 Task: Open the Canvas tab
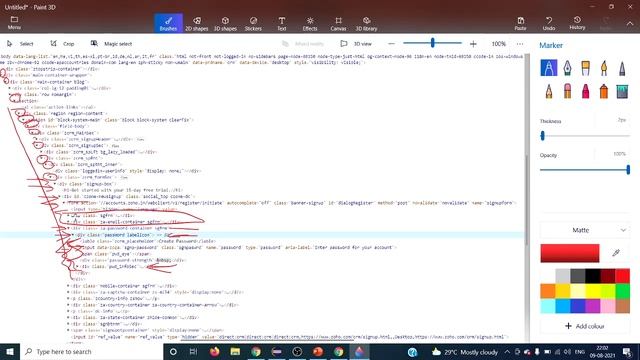click(338, 24)
